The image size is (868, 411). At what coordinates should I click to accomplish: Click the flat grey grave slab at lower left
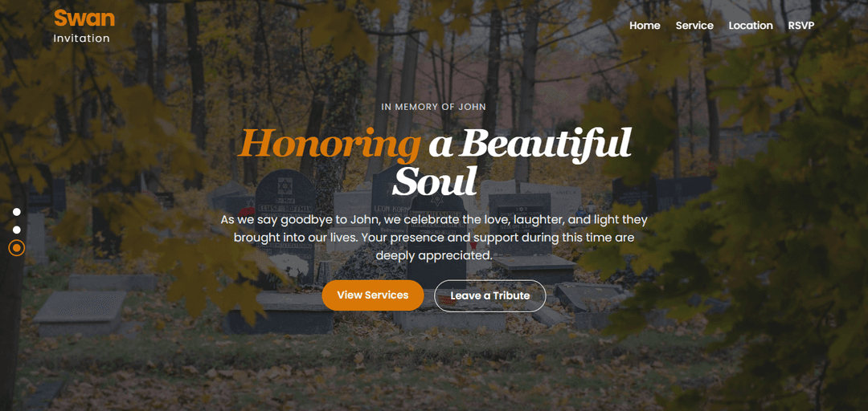[81, 313]
